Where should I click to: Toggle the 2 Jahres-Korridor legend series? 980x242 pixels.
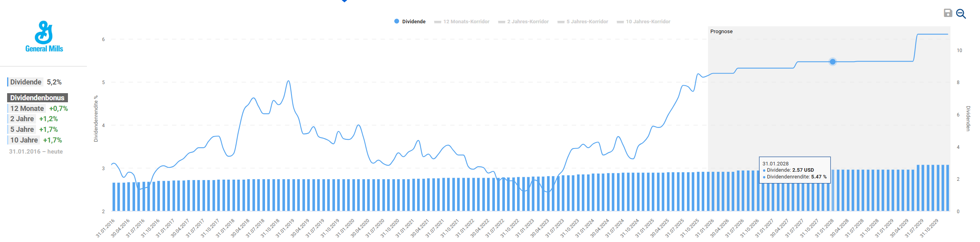pos(523,22)
